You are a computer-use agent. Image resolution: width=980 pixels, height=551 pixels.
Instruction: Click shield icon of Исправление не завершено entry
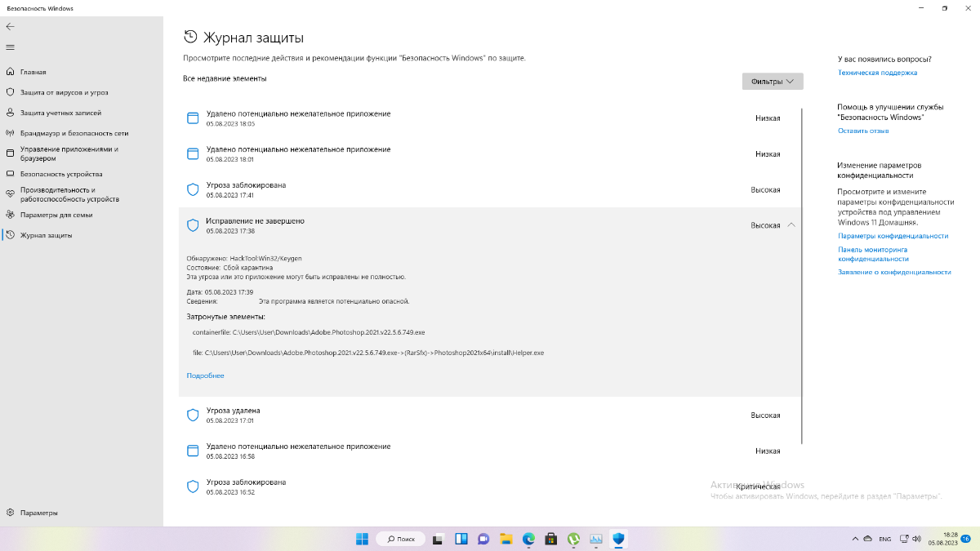click(194, 225)
